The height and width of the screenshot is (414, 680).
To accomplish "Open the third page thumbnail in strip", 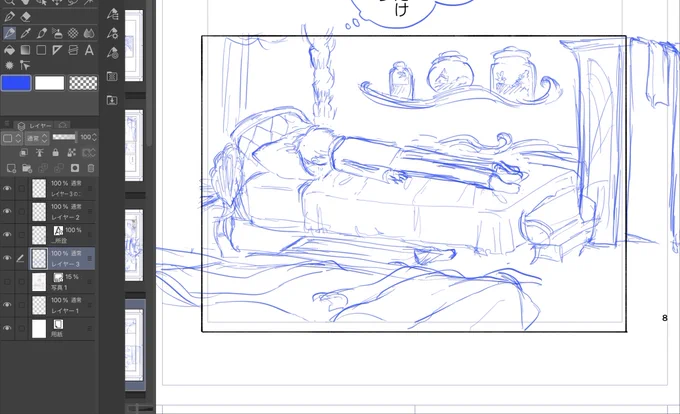I will pos(134,245).
